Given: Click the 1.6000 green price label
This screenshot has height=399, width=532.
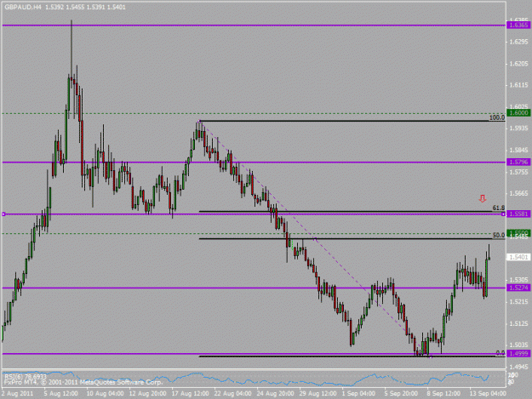Looking at the screenshot, I should (x=518, y=112).
